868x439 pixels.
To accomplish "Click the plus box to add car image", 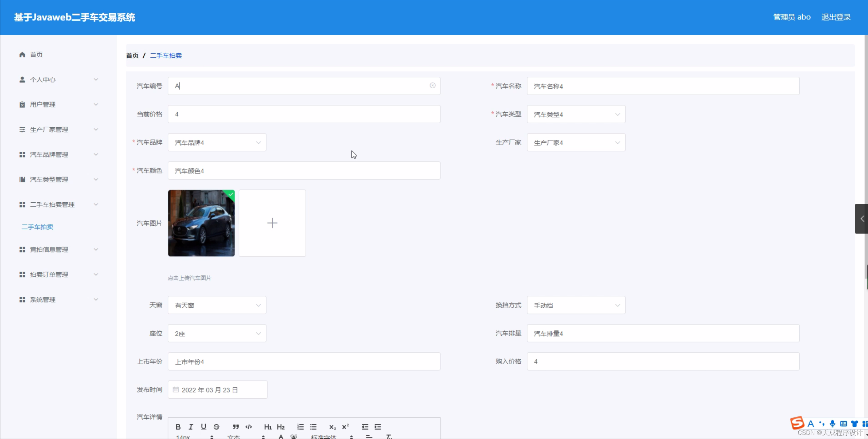I will (272, 223).
